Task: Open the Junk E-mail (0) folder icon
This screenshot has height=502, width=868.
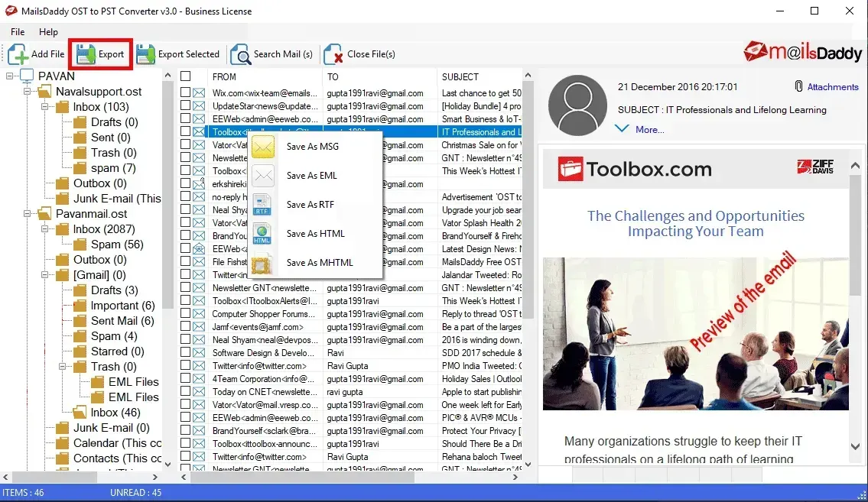Action: (x=62, y=428)
